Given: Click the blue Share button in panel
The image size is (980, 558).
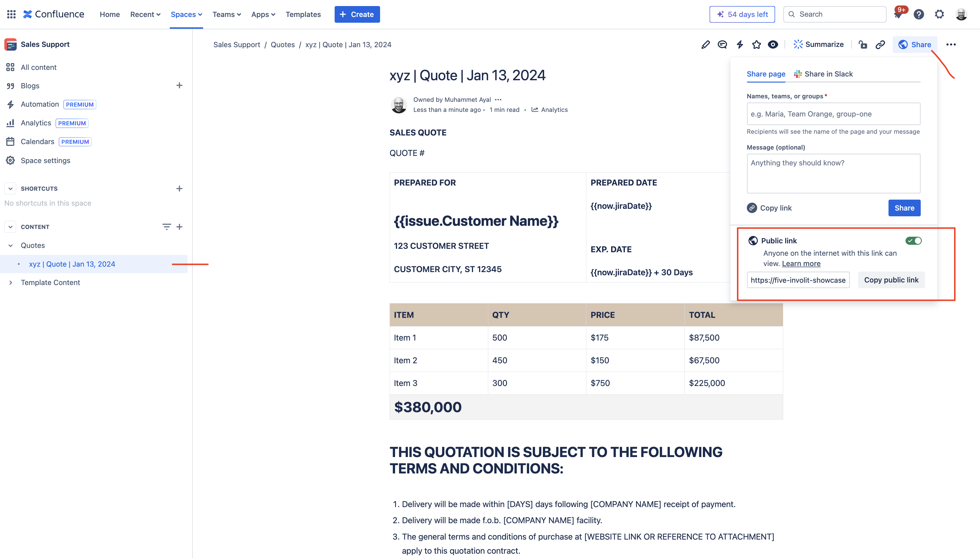Looking at the screenshot, I should pos(904,208).
